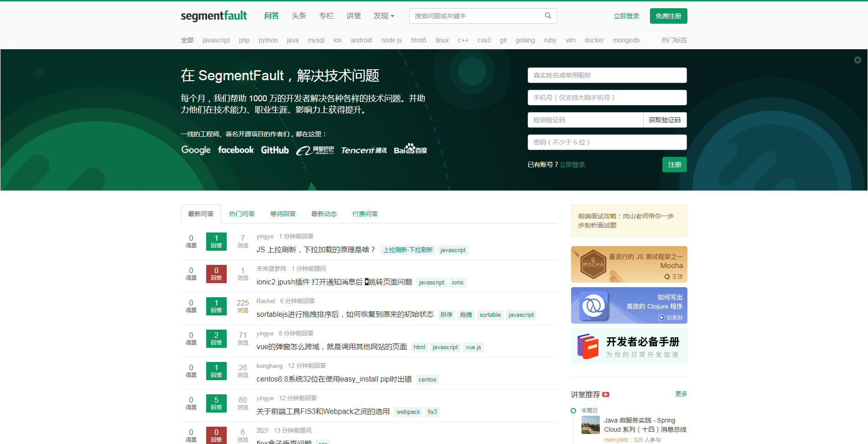The image size is (868, 444).
Task: Filter by the golang tag in tag bar
Action: pyautogui.click(x=525, y=40)
